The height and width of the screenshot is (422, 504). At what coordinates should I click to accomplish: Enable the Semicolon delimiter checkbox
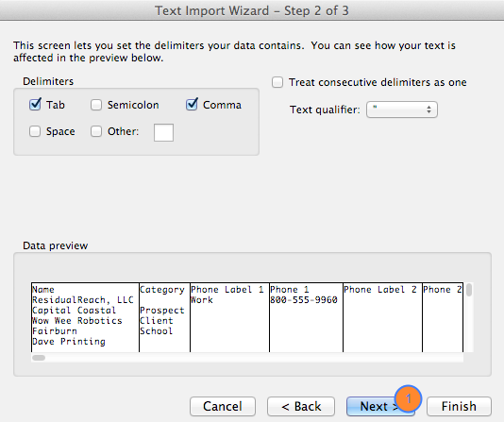pyautogui.click(x=96, y=105)
